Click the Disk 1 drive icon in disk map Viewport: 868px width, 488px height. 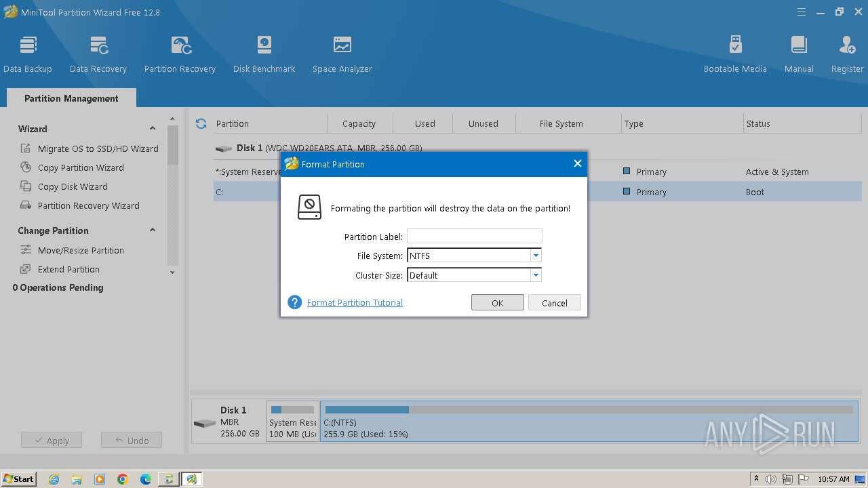click(204, 424)
